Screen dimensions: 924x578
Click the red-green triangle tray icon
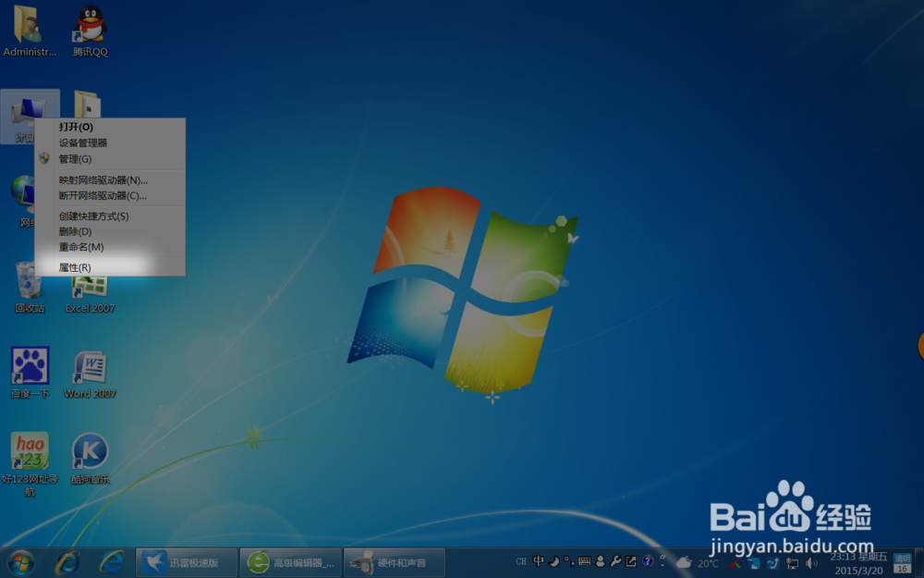[736, 564]
